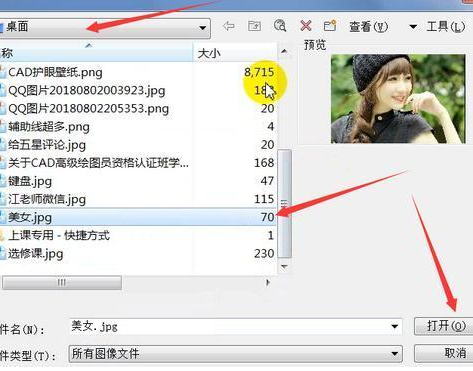This screenshot has height=371, width=473.
Task: Go up one folder level icon
Action: (254, 26)
